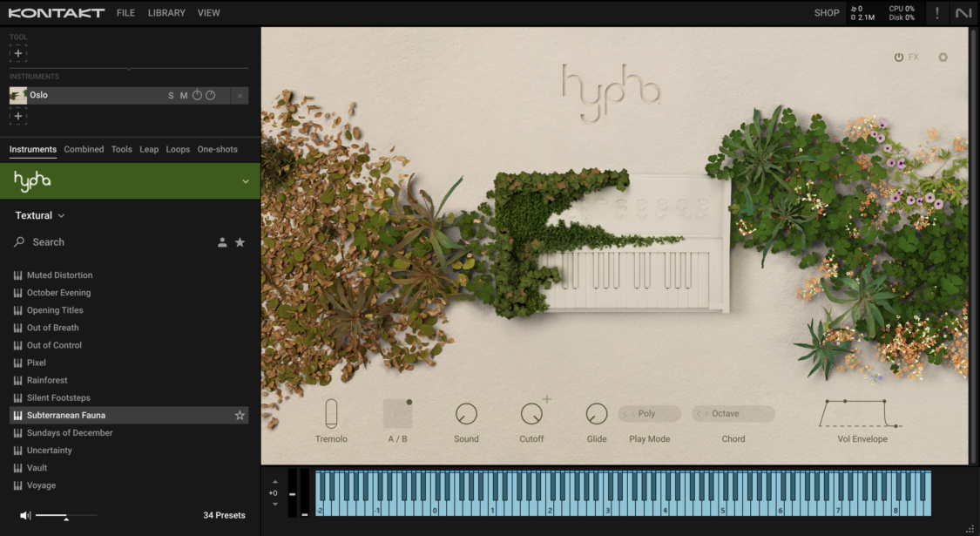Mute the Oslo instrument
Screen dimensions: 980x536
click(184, 95)
